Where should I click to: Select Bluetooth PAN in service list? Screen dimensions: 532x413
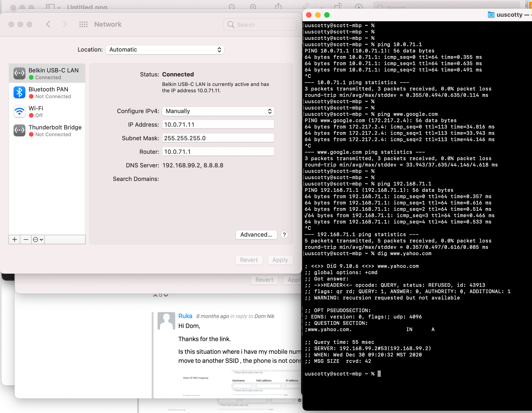[47, 92]
